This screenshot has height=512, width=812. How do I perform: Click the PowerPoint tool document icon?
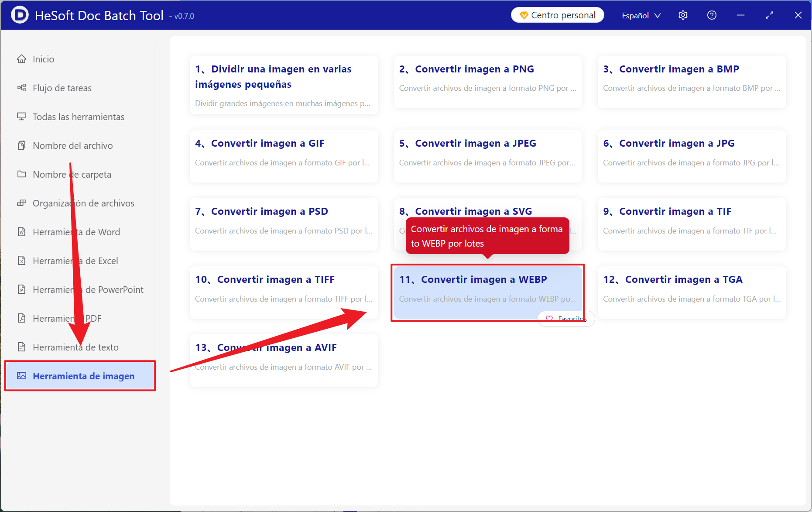pos(21,289)
